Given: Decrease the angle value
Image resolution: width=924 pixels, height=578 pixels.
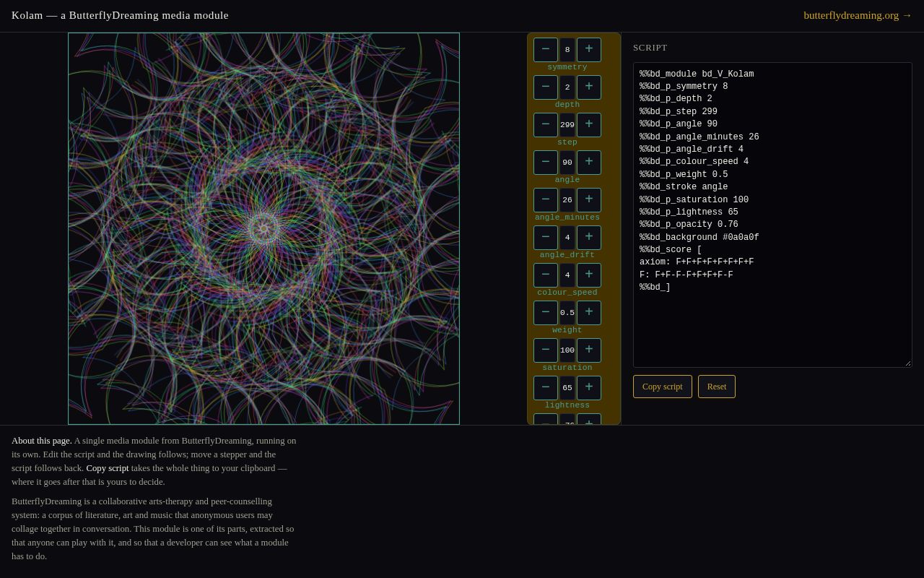Looking at the screenshot, I should tap(546, 163).
